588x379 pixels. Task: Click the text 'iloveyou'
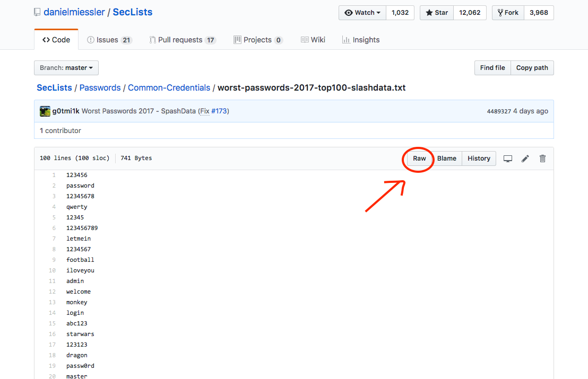(80, 270)
